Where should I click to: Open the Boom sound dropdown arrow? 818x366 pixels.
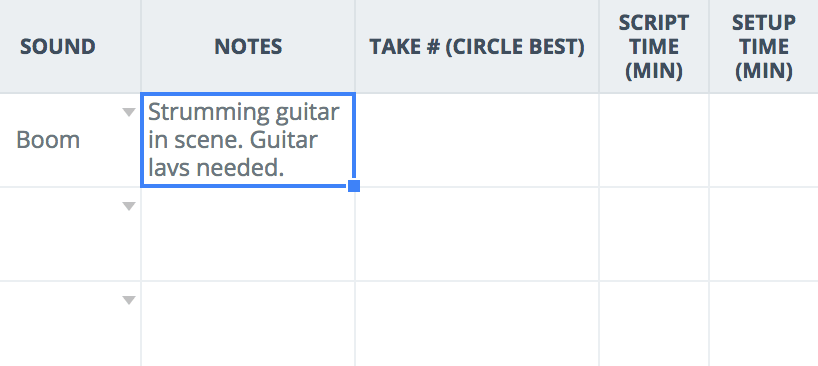coord(129,112)
